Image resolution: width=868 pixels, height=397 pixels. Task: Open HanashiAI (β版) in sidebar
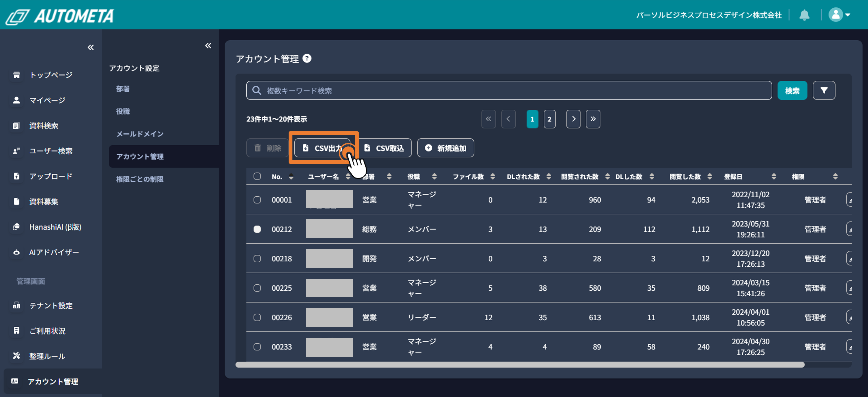pos(55,227)
